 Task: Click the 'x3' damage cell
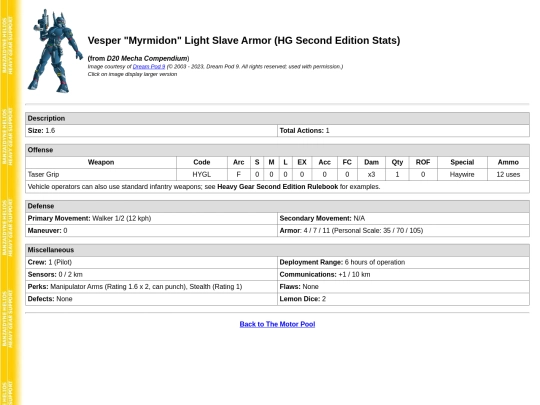coord(371,175)
